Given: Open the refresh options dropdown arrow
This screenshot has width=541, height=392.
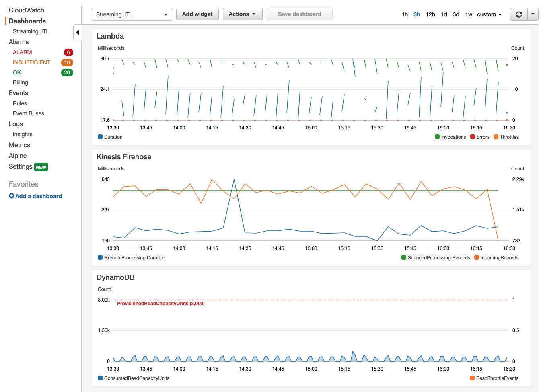Looking at the screenshot, I should 533,14.
